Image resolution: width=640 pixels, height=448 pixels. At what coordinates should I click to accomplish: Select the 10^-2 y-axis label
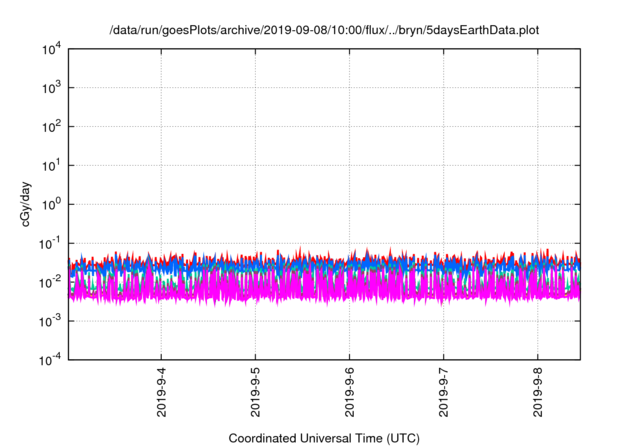coord(50,282)
